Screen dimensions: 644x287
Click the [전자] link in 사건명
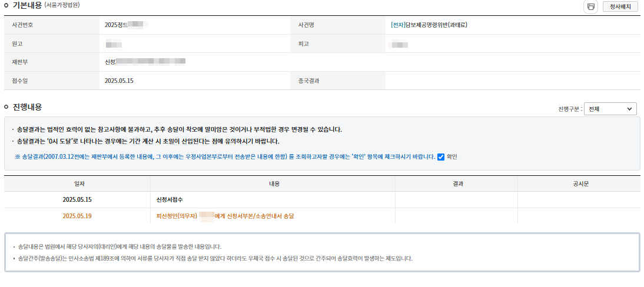[398, 25]
